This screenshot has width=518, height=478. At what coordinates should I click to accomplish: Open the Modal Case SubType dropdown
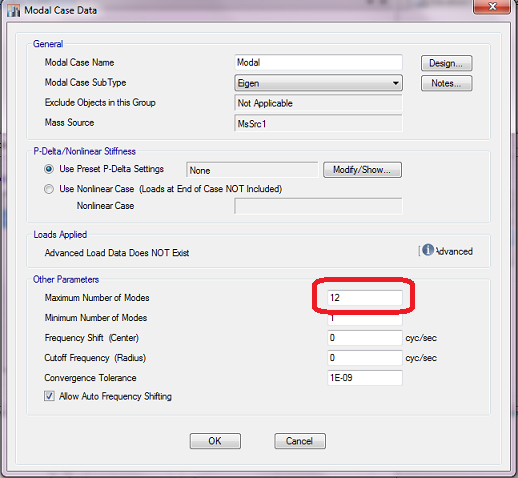(318, 83)
